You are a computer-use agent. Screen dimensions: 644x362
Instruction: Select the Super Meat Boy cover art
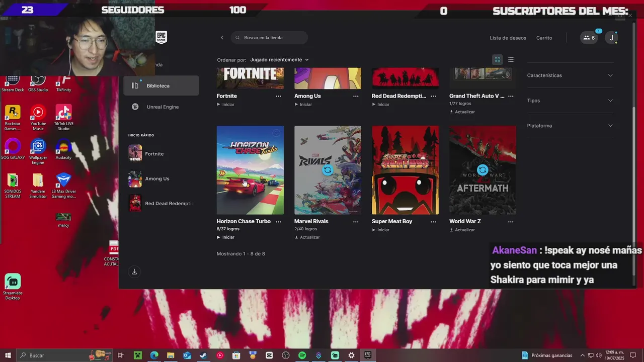405,170
